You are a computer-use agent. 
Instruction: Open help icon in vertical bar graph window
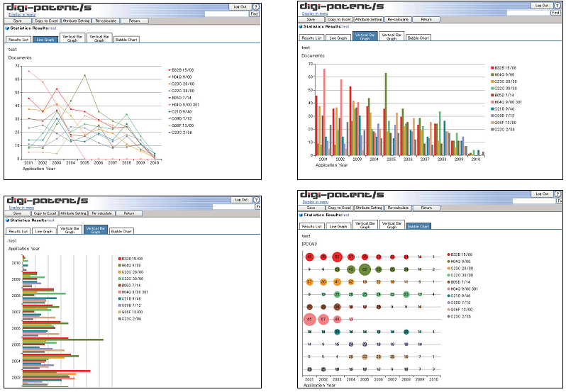point(558,6)
